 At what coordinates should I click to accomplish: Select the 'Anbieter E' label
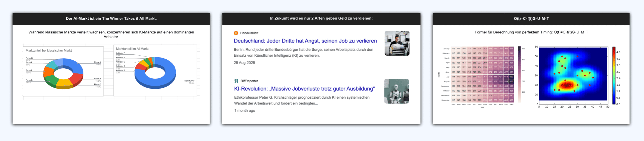120,58
